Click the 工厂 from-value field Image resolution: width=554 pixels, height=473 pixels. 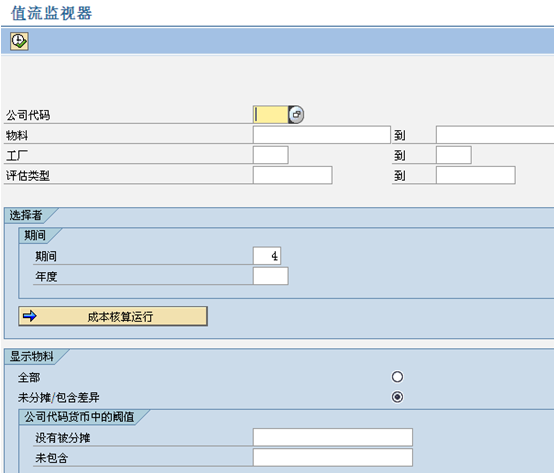coord(271,155)
